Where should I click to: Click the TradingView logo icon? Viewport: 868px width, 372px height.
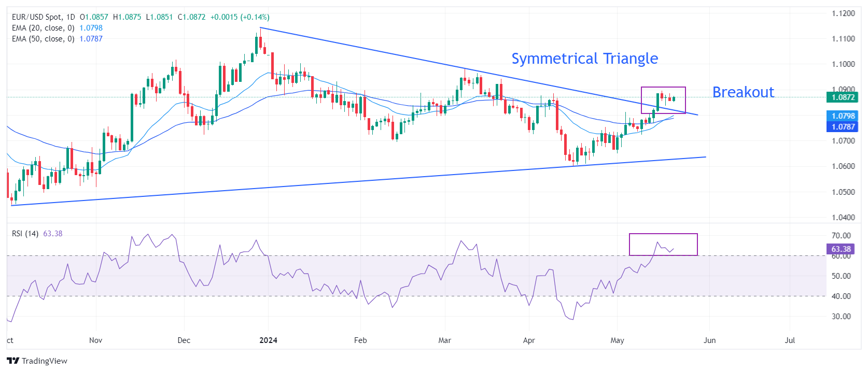(13, 361)
